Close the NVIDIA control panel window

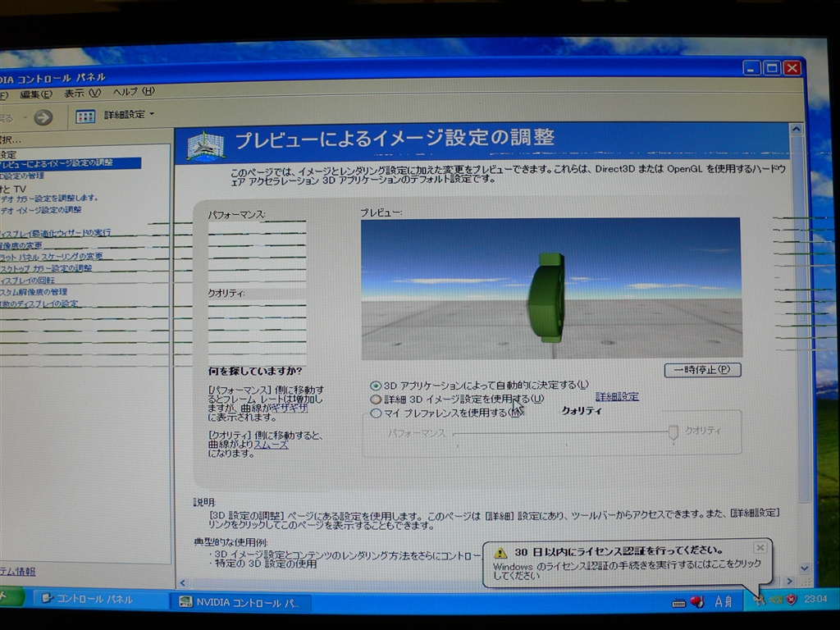792,68
